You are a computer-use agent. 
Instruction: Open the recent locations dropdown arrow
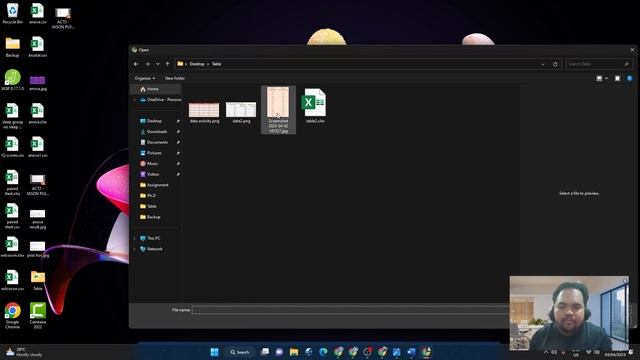[x=158, y=64]
